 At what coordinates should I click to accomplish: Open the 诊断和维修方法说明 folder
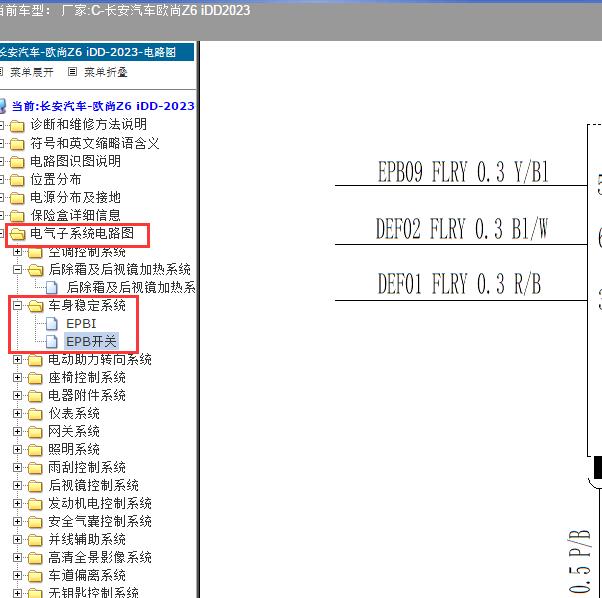[x=88, y=124]
